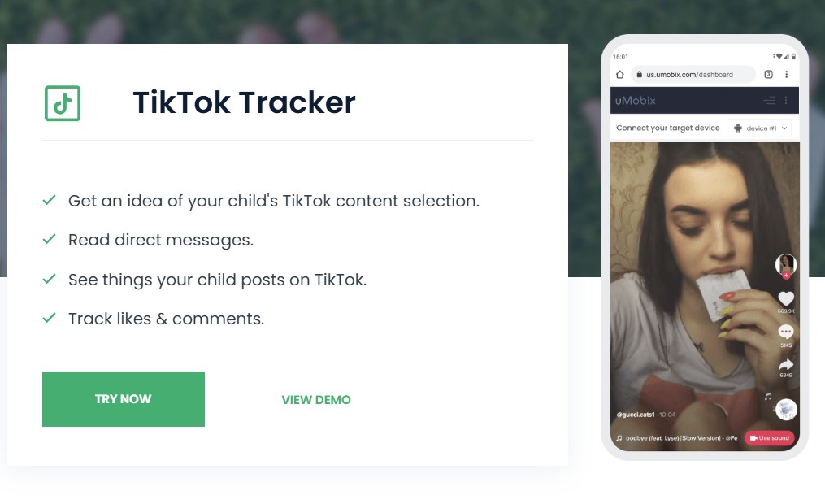Image resolution: width=825 pixels, height=504 pixels.
Task: Tap the share arrow icon
Action: (786, 365)
